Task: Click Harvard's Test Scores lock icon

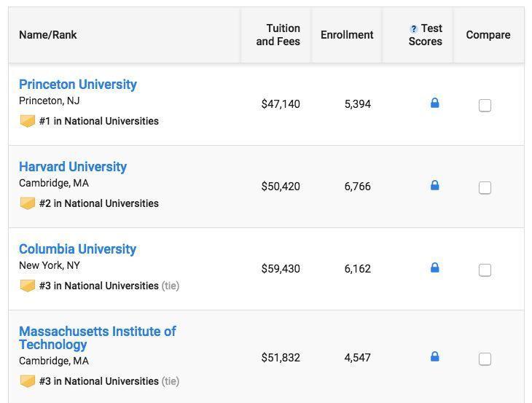Action: coord(434,185)
